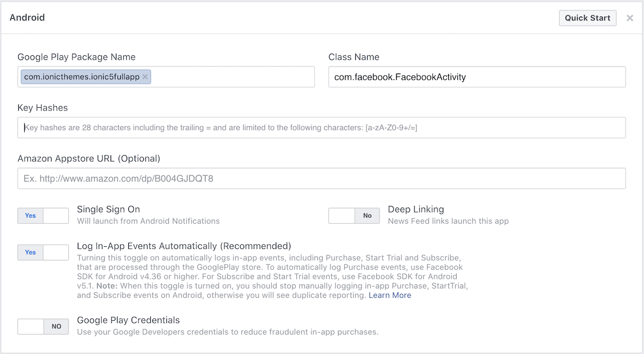Close the Android settings panel
This screenshot has height=354, width=644.
click(630, 18)
